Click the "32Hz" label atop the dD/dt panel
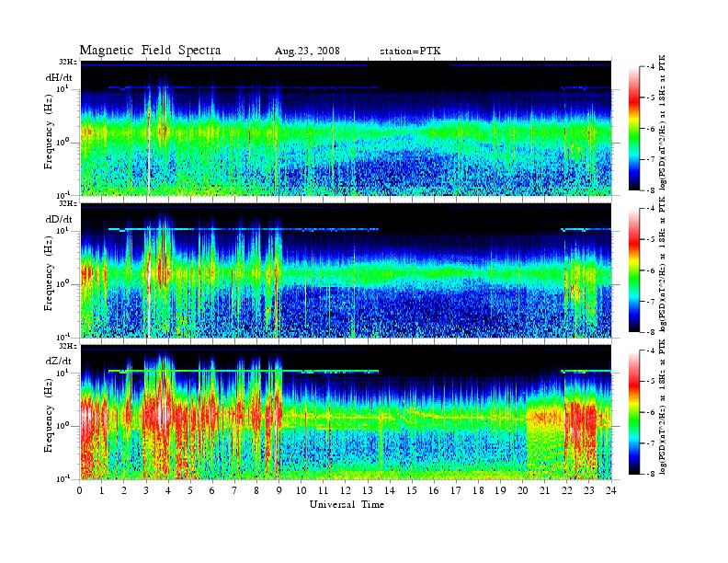728x563 pixels. 68,203
